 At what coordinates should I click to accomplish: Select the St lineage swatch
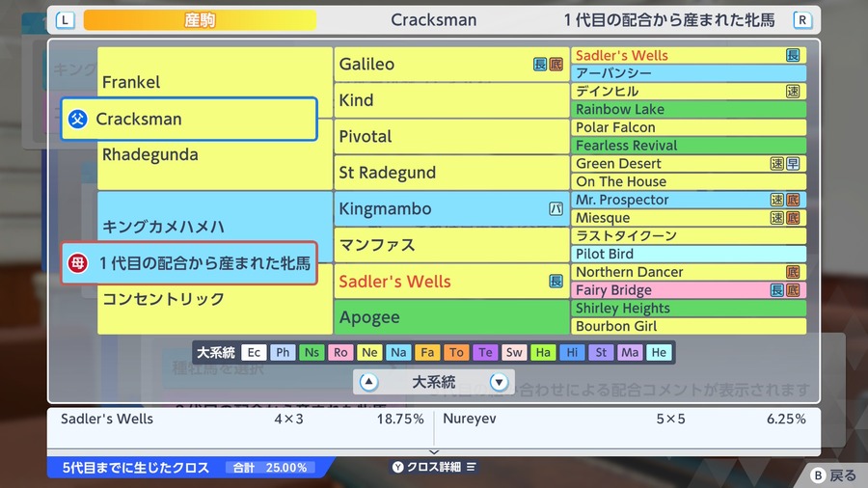click(x=601, y=352)
